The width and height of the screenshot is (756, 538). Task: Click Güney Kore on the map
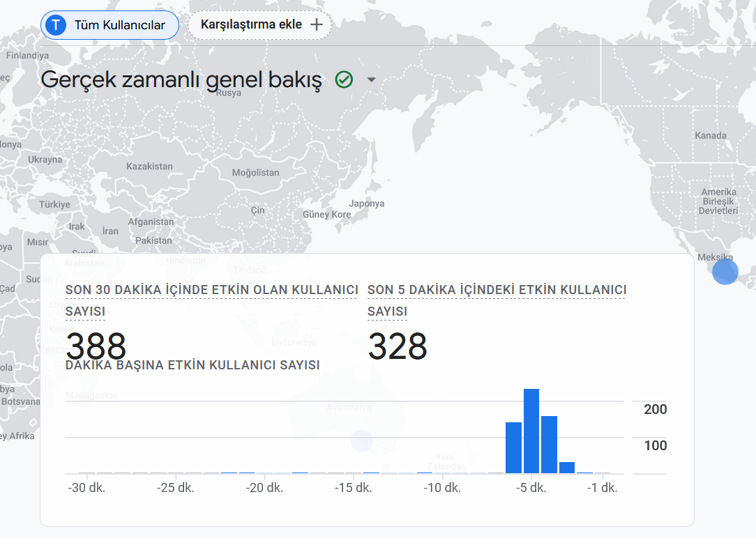pyautogui.click(x=327, y=215)
